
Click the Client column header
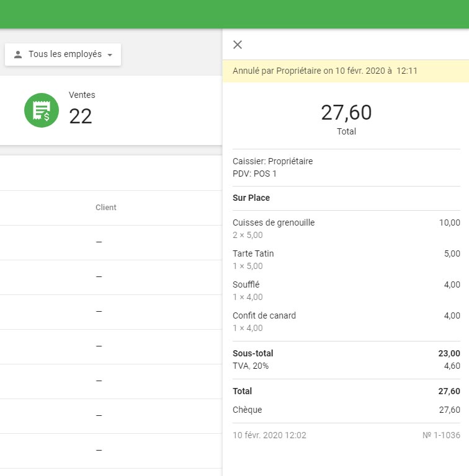tap(105, 208)
